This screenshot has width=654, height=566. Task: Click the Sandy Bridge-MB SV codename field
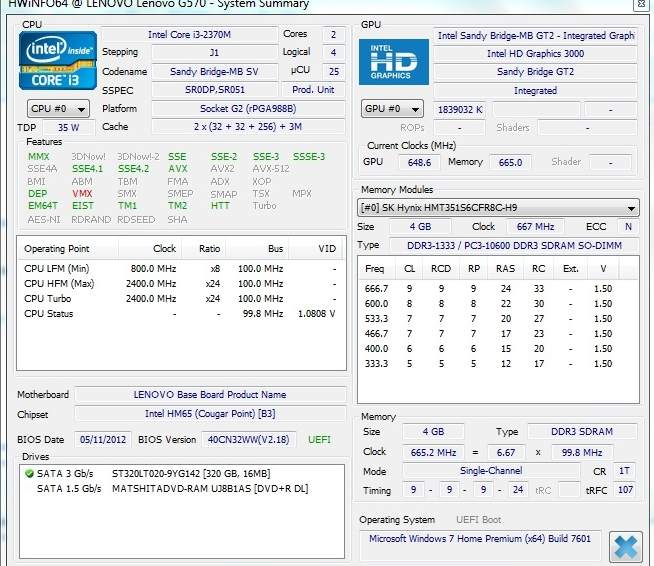tap(214, 71)
